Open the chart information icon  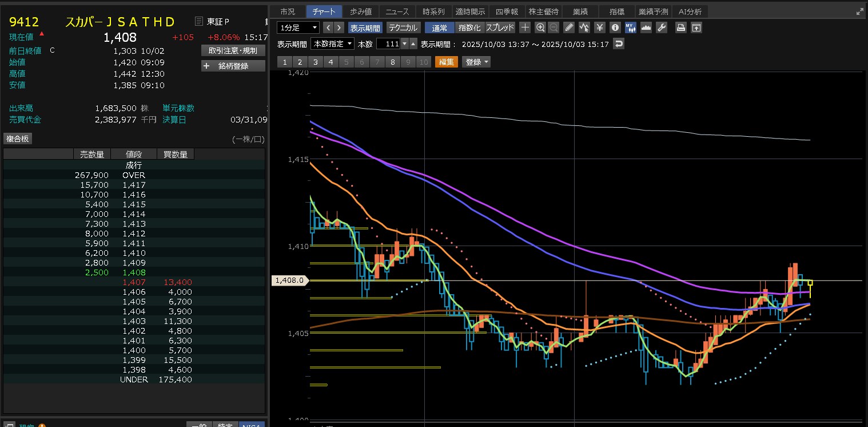pos(615,27)
